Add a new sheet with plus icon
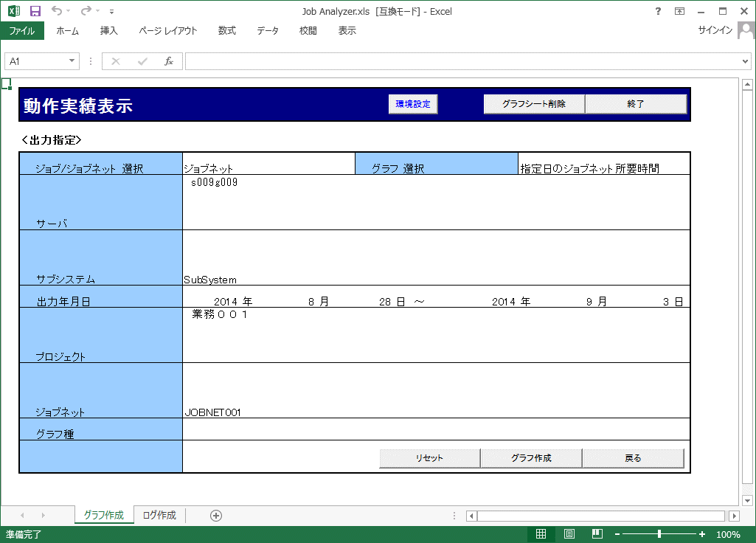 tap(216, 516)
